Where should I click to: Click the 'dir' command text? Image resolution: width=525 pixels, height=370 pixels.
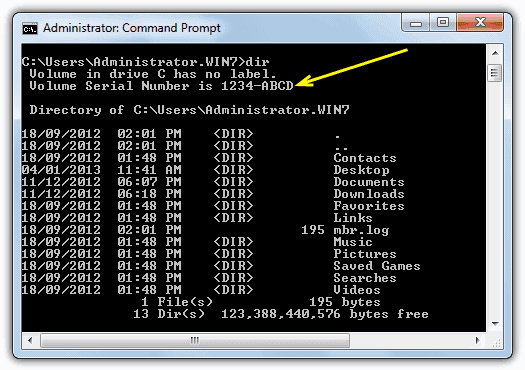pyautogui.click(x=257, y=62)
